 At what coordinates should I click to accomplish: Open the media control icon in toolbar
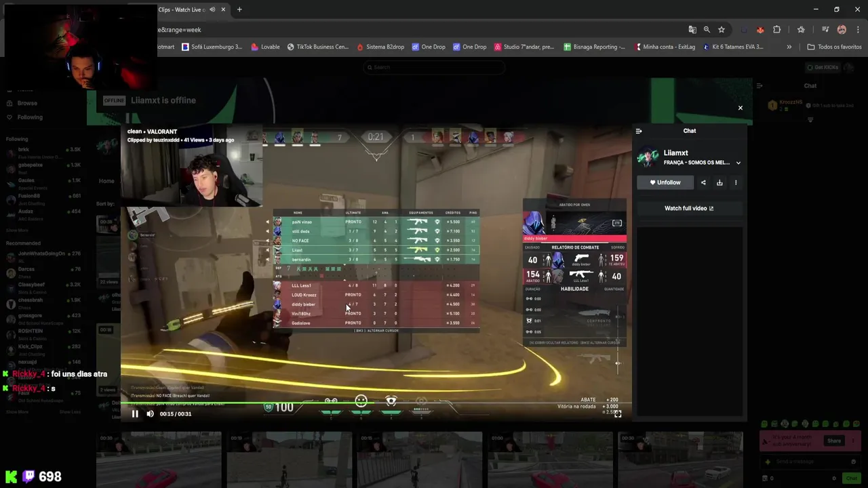coord(825,30)
